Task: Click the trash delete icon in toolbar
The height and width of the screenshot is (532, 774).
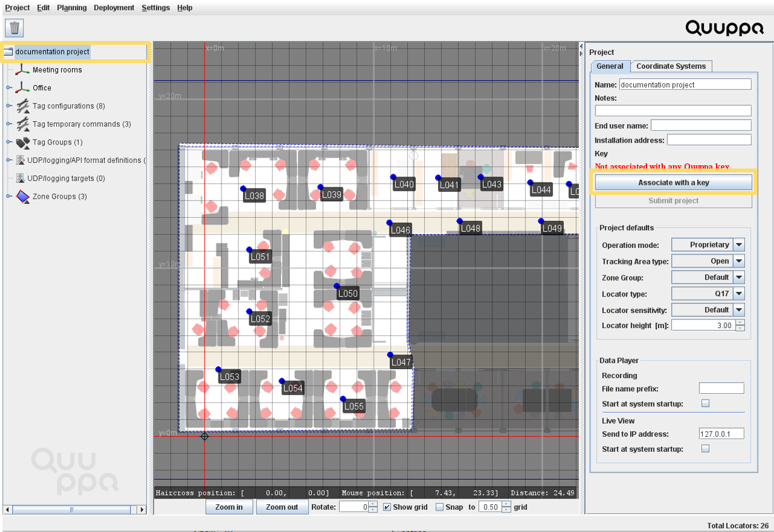Action: coord(15,28)
